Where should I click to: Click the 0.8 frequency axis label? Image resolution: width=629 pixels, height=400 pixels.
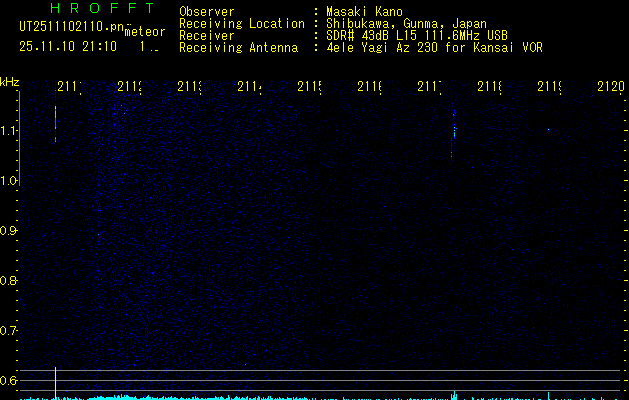pyautogui.click(x=8, y=280)
